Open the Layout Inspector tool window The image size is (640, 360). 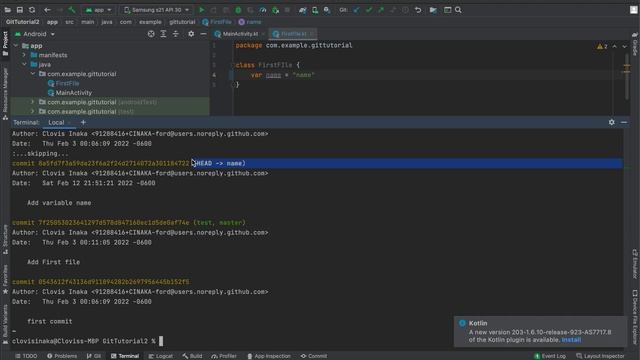click(x=600, y=356)
